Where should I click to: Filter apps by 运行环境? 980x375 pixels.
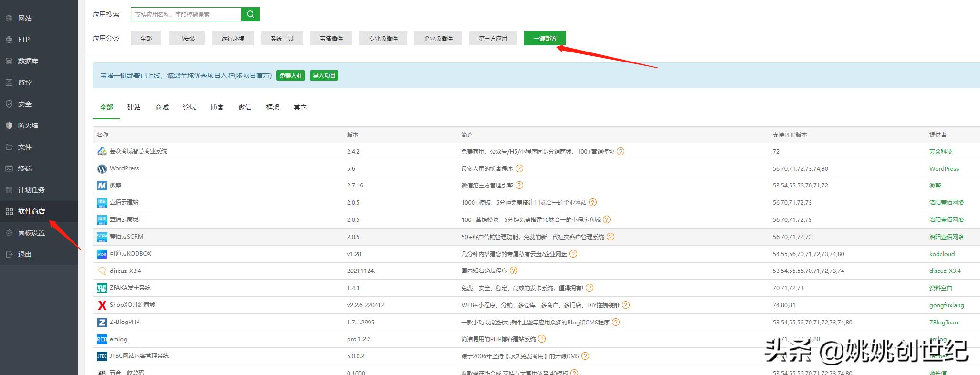233,38
